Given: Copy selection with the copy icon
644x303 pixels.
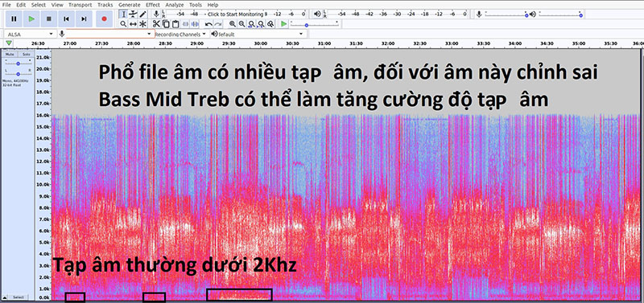Looking at the screenshot, I should point(166,24).
